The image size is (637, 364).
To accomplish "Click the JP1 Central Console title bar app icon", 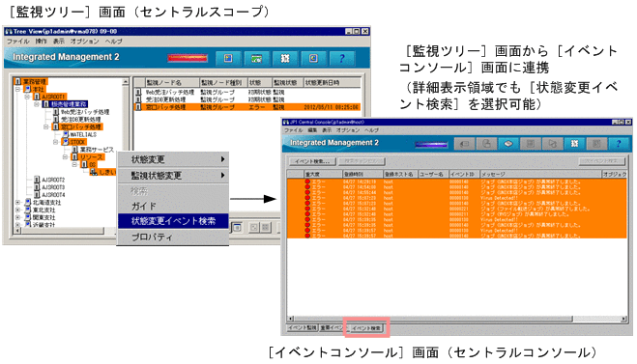I will click(286, 122).
